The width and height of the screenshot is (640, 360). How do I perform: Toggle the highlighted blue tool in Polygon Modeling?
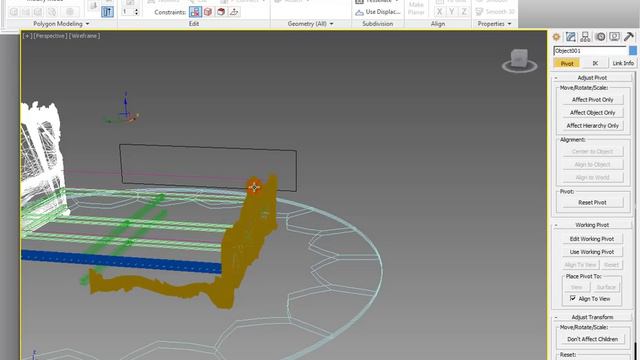107,12
